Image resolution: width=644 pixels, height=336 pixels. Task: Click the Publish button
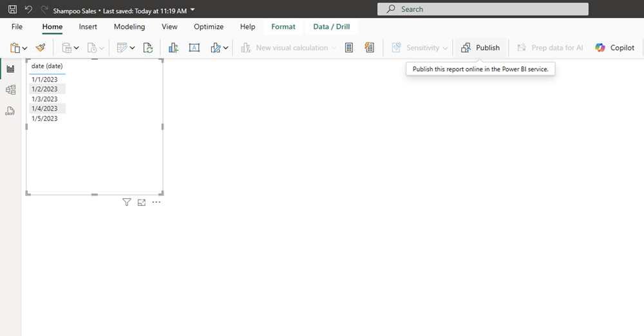click(480, 48)
